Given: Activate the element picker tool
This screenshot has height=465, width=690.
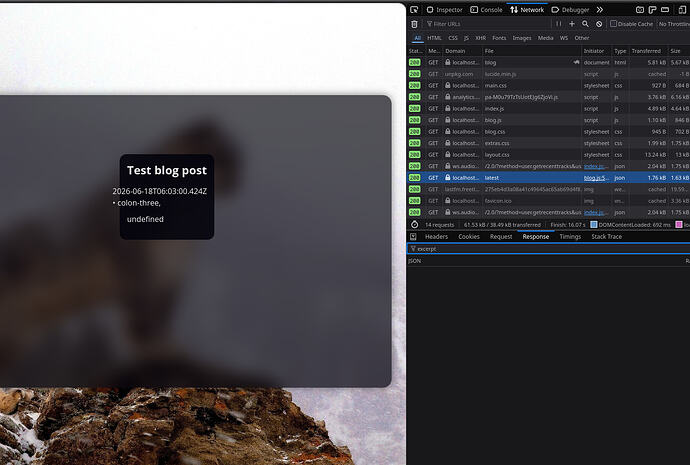Looking at the screenshot, I should 414,10.
